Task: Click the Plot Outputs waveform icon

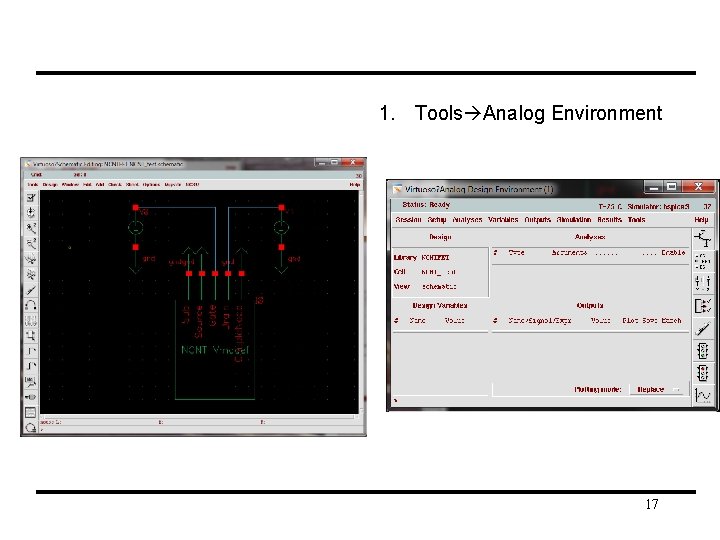Action: [703, 395]
